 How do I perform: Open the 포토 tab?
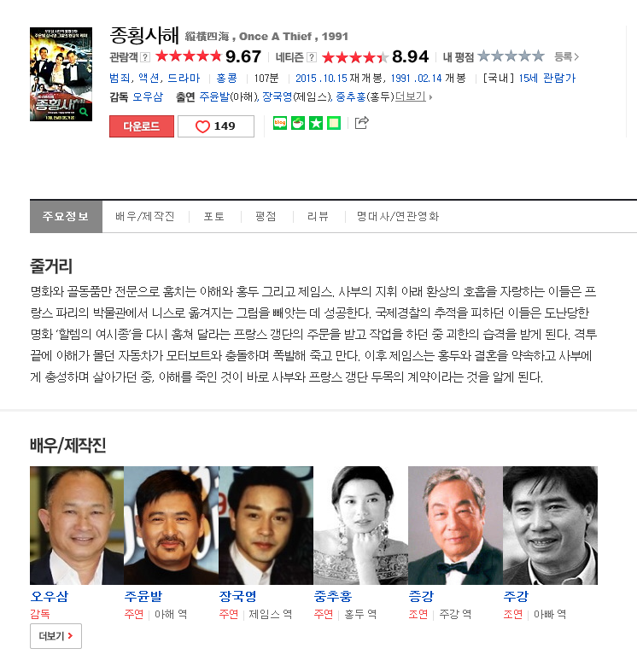pos(214,216)
